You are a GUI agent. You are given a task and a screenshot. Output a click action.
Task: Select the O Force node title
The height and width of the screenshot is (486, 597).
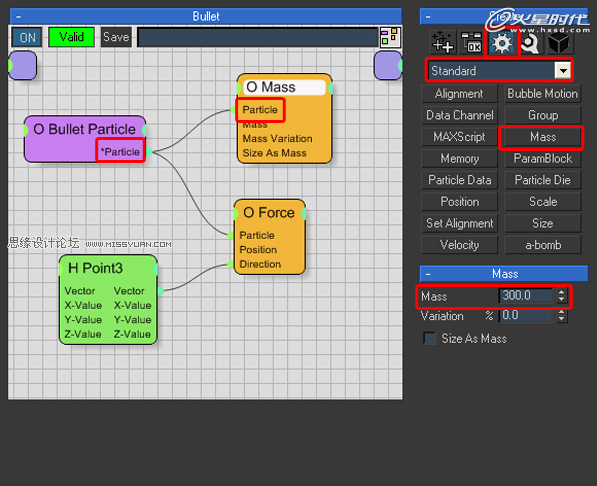coord(269,213)
